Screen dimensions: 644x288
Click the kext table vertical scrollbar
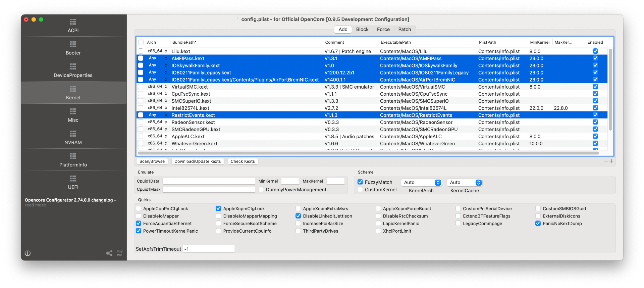point(610,90)
